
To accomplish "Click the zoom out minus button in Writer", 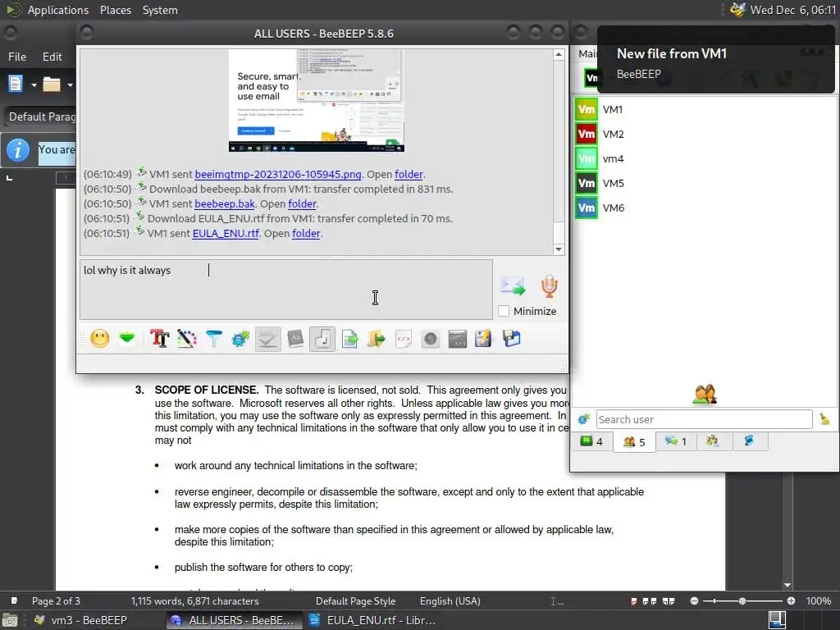I will coord(694,601).
